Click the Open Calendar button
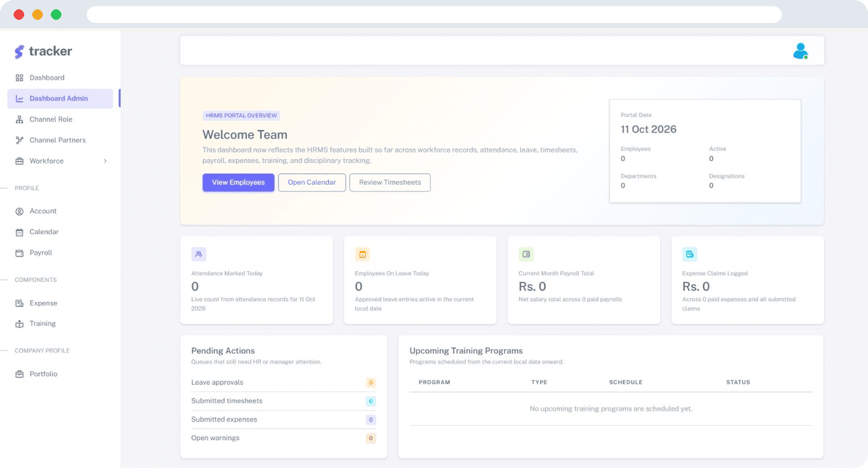Viewport: 868px width, 468px height. (x=312, y=182)
